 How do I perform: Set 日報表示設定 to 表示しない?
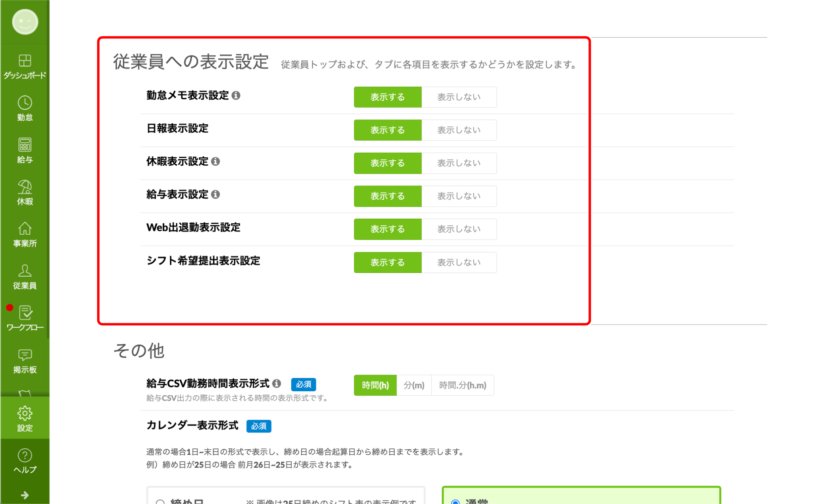click(459, 130)
